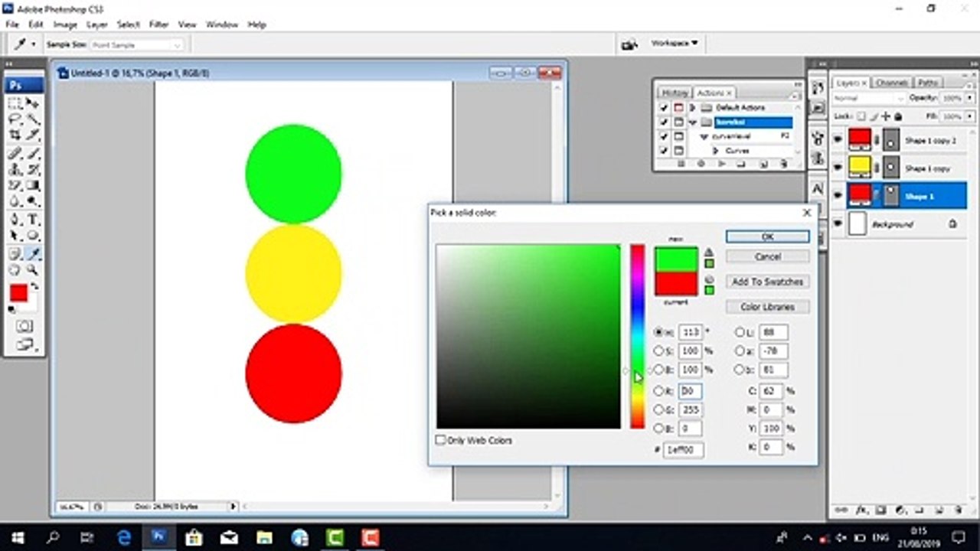Image resolution: width=980 pixels, height=551 pixels.
Task: Hide the Shape 1 copy 2 layer
Action: [838, 140]
